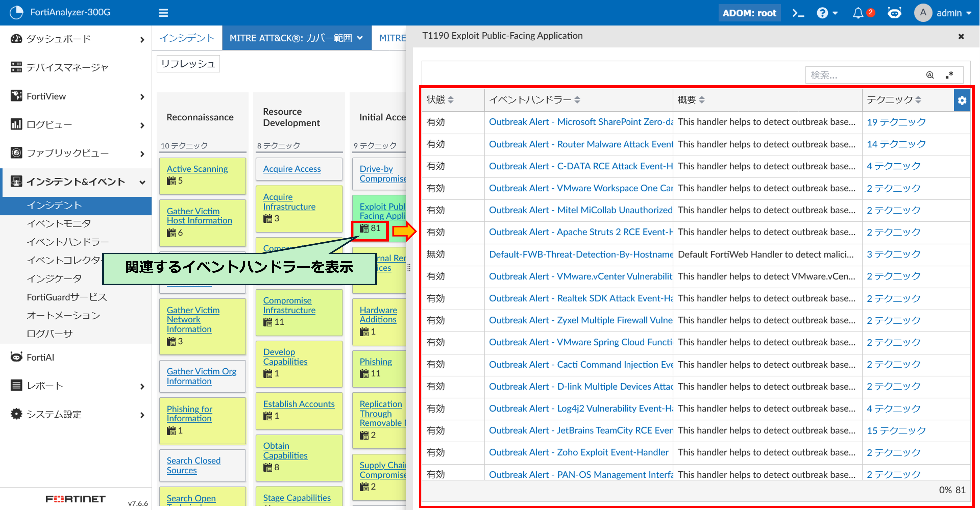Click the case-sensitive search icon
This screenshot has width=980, height=510.
point(930,75)
